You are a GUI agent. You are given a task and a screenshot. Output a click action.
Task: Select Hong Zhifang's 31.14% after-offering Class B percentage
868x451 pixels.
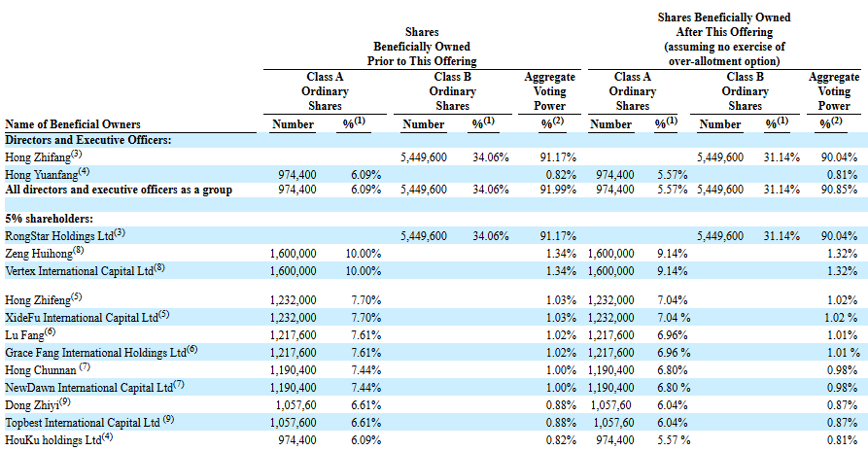pyautogui.click(x=781, y=157)
